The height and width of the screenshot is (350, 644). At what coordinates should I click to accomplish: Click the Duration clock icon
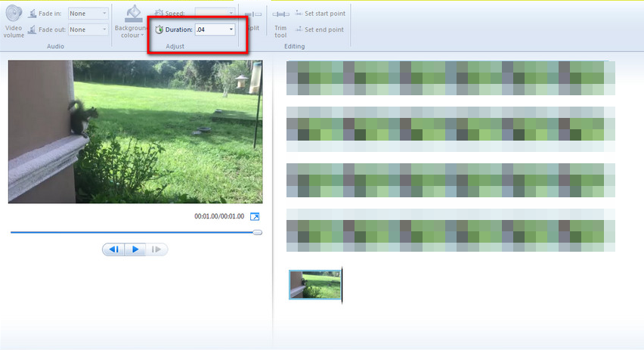(159, 29)
